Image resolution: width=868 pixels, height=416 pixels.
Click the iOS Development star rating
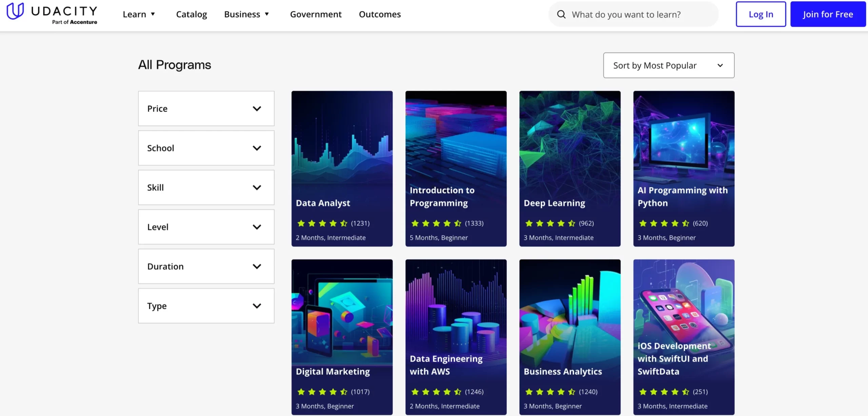[x=664, y=392]
